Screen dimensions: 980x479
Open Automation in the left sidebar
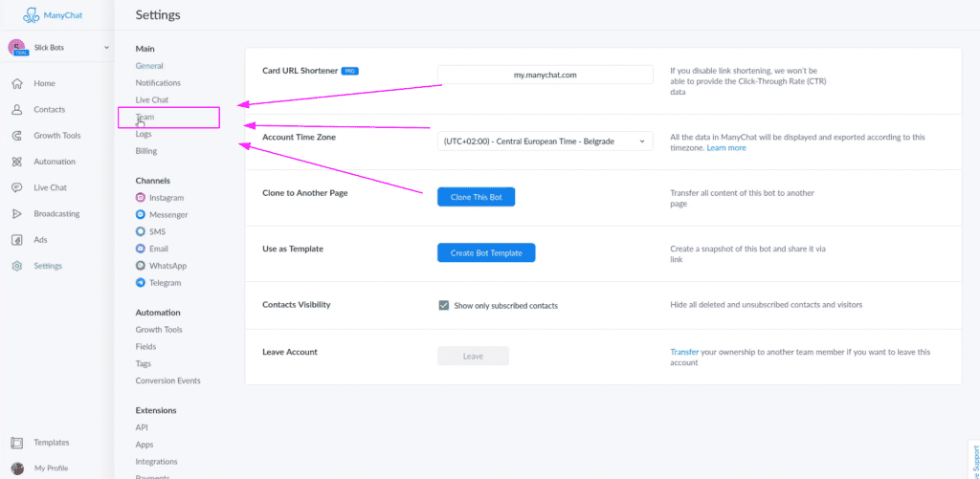pos(55,162)
